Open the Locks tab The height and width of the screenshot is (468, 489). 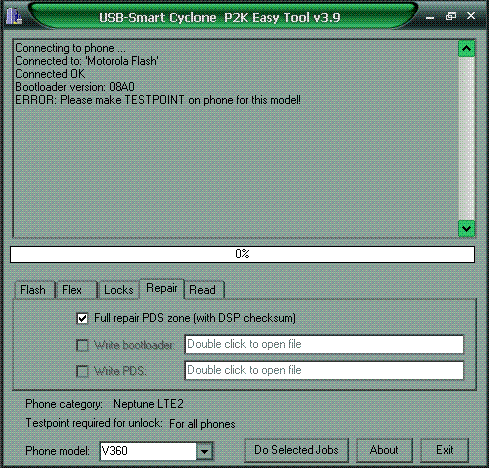coord(119,290)
